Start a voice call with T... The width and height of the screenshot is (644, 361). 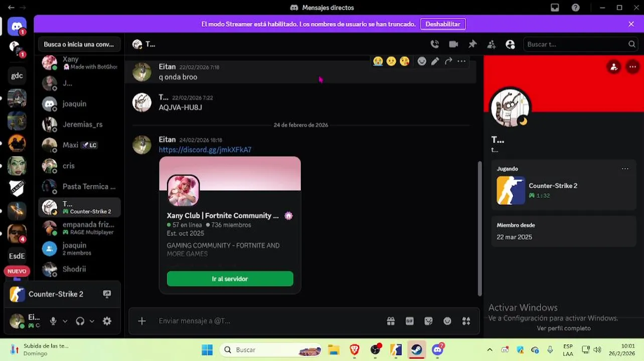tap(435, 44)
